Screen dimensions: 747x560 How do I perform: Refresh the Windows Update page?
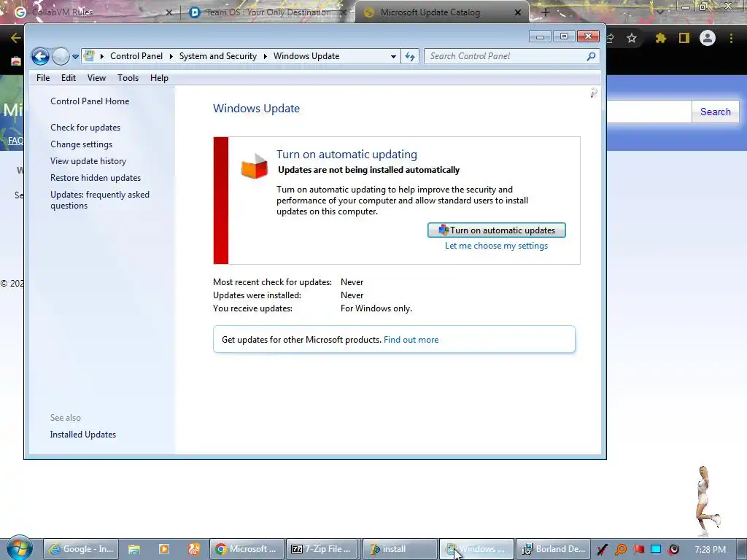pyautogui.click(x=410, y=56)
